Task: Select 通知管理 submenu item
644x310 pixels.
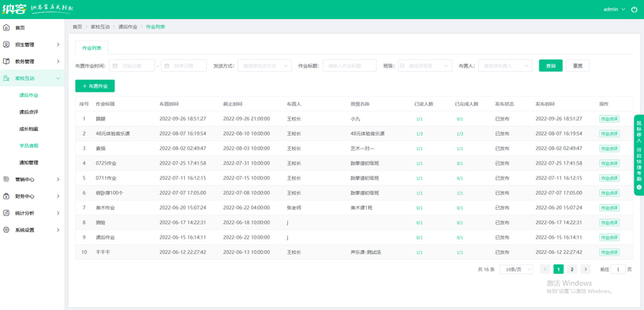Action: (x=29, y=162)
